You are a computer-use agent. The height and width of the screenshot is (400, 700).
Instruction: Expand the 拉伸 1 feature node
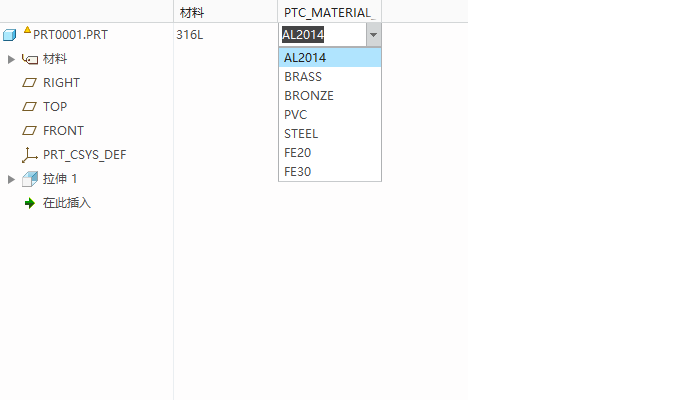point(11,179)
